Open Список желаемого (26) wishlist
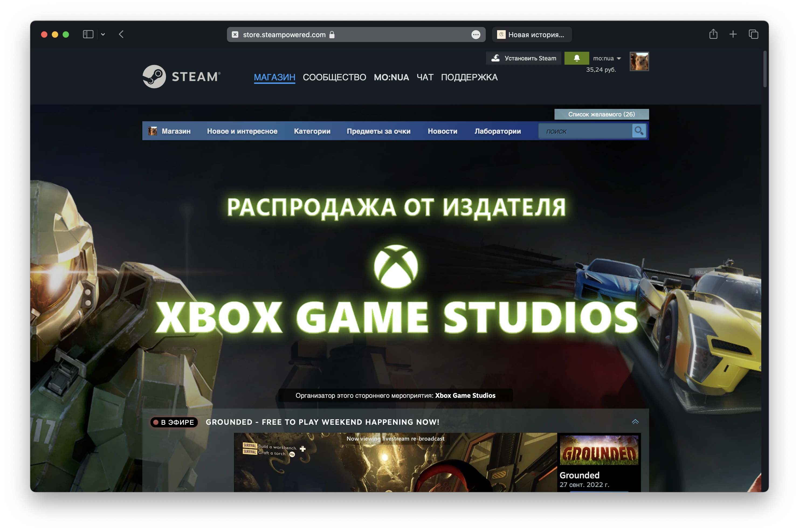Viewport: 799px width, 532px height. coord(601,114)
